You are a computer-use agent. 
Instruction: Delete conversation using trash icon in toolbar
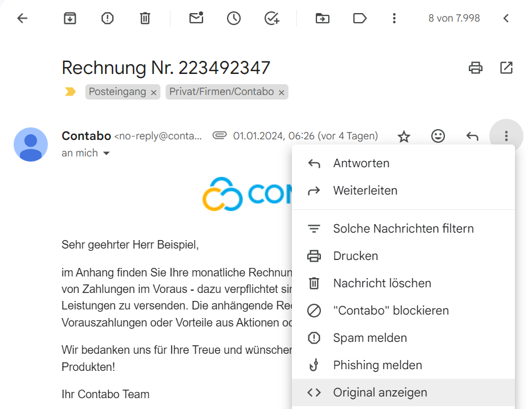[145, 18]
